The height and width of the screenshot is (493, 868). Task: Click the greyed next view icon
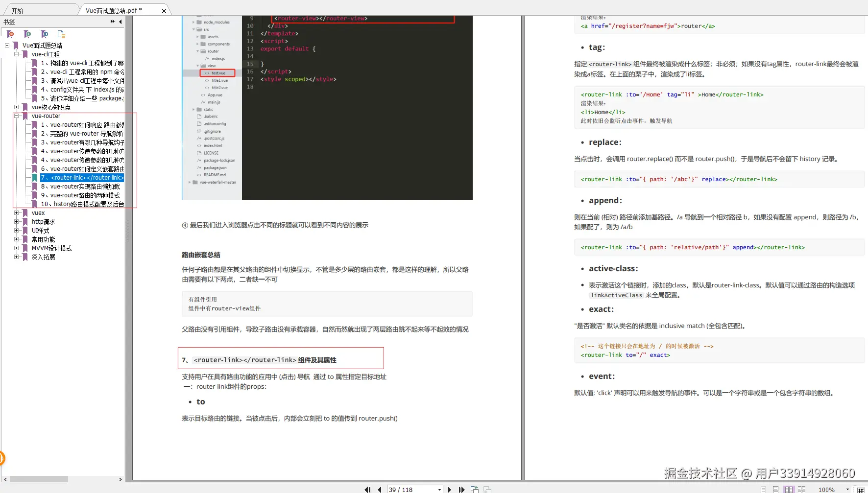tap(487, 490)
